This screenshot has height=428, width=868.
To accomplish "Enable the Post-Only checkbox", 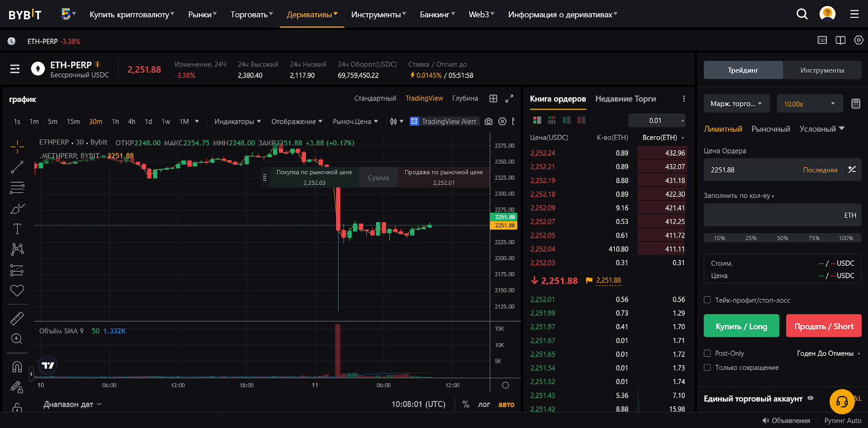I will point(707,353).
